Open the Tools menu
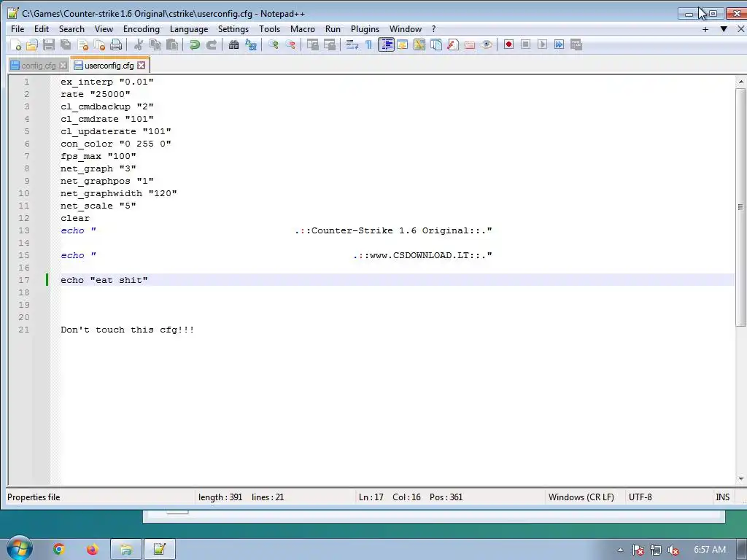 click(x=270, y=29)
